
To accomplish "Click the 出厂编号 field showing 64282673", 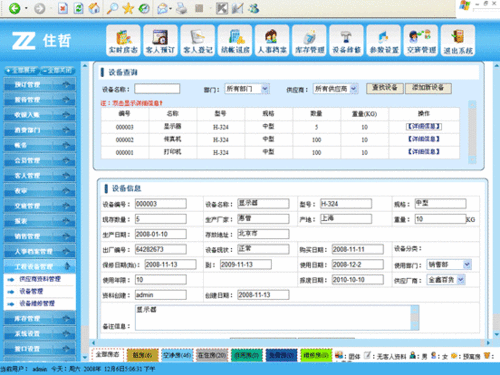I will coord(161,249).
